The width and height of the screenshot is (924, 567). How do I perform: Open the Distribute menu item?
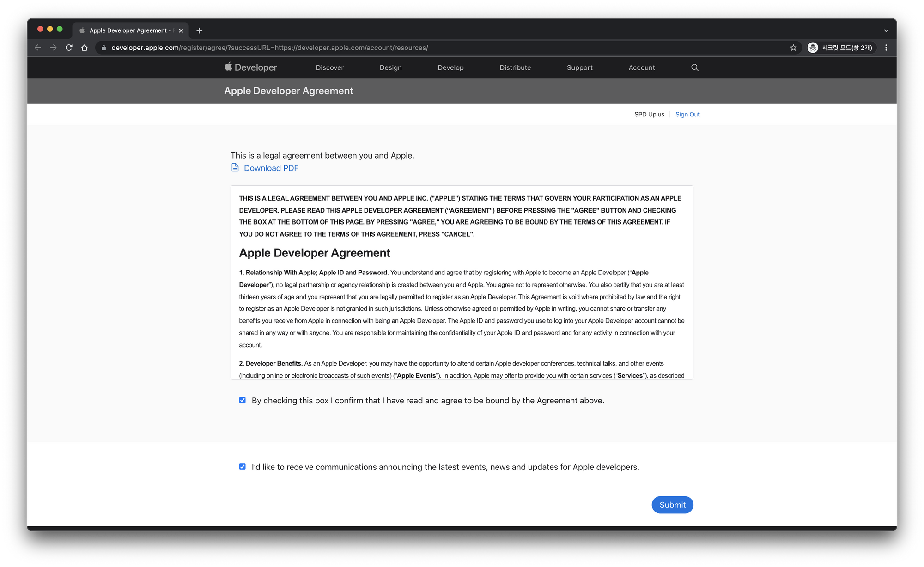[515, 67]
